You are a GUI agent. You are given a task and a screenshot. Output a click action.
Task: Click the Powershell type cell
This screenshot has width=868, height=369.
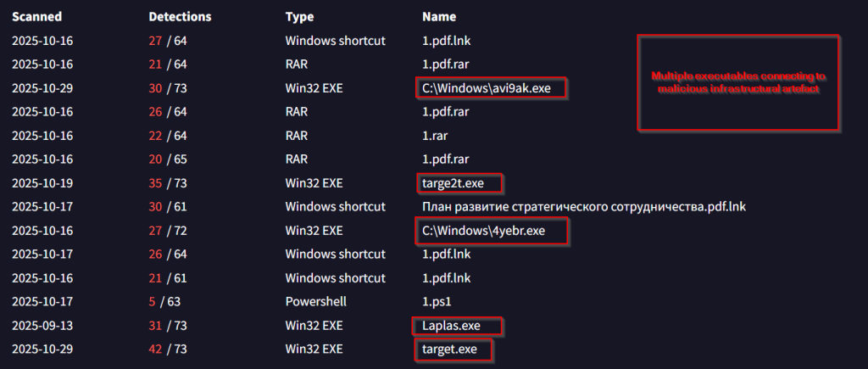(x=315, y=301)
